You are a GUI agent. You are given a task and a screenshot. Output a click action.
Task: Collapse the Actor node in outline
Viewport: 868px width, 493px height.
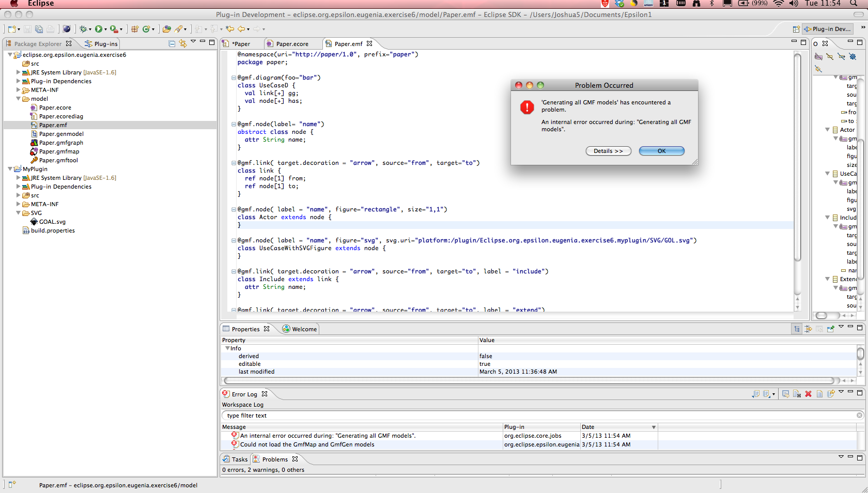tap(827, 130)
